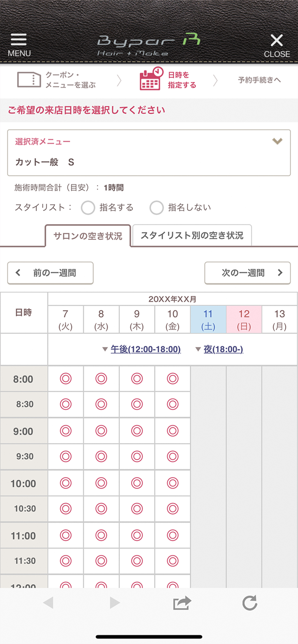Click the coupon ticket icon
Screen dimensions: 298x644
29,80
